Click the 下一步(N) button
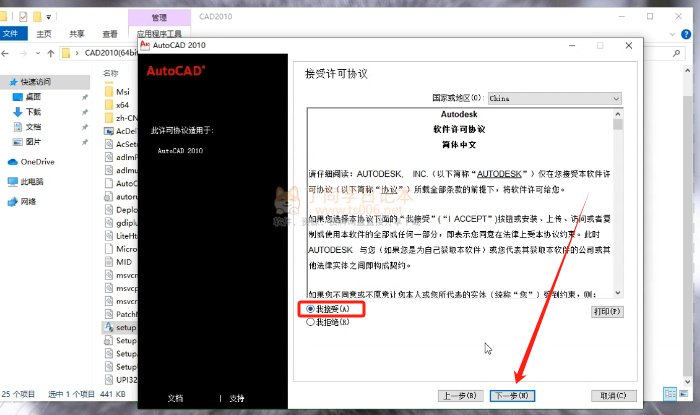The height and width of the screenshot is (415, 700). click(x=512, y=396)
